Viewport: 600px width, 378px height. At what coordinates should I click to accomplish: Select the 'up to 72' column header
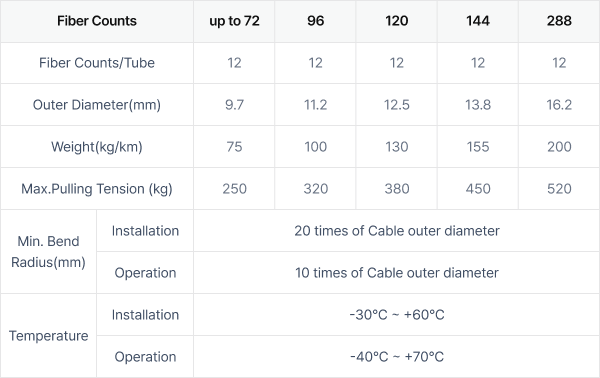234,21
